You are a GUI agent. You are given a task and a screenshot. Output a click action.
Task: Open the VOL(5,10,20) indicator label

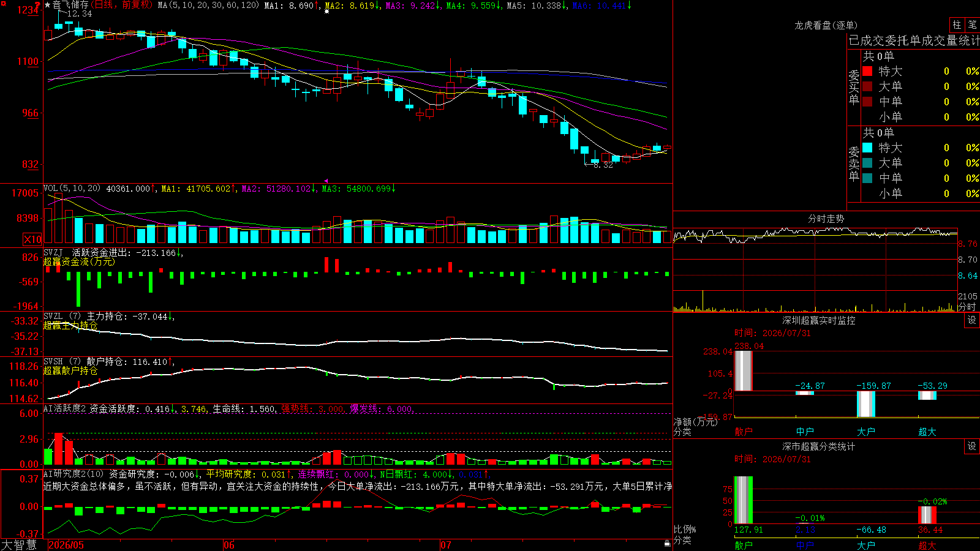click(72, 189)
